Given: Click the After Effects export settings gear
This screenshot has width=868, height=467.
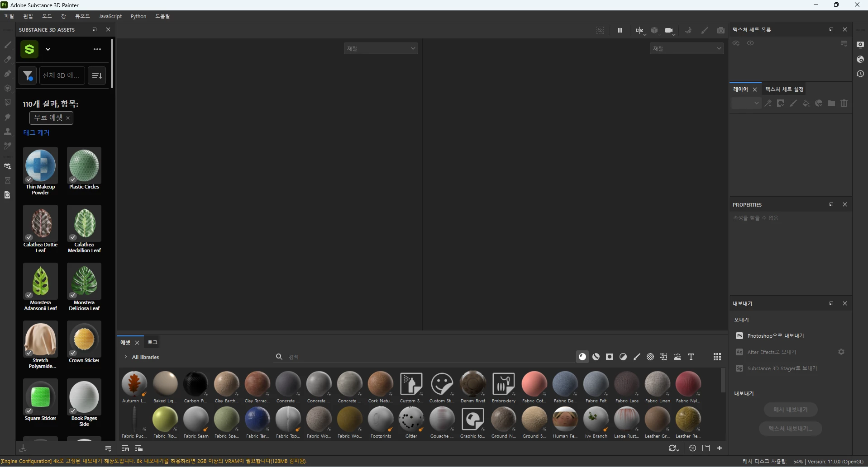Looking at the screenshot, I should [x=841, y=352].
